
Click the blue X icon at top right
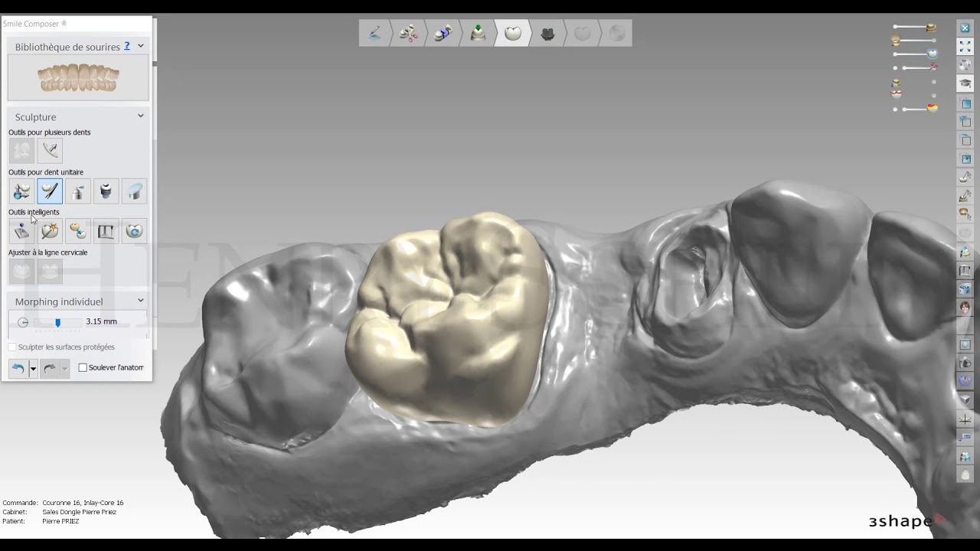pyautogui.click(x=965, y=28)
